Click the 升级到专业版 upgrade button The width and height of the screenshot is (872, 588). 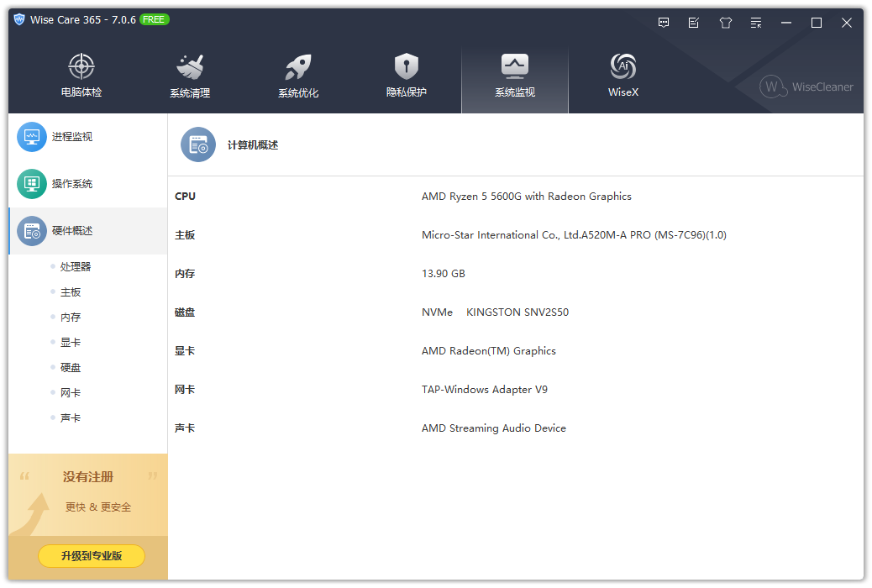92,556
